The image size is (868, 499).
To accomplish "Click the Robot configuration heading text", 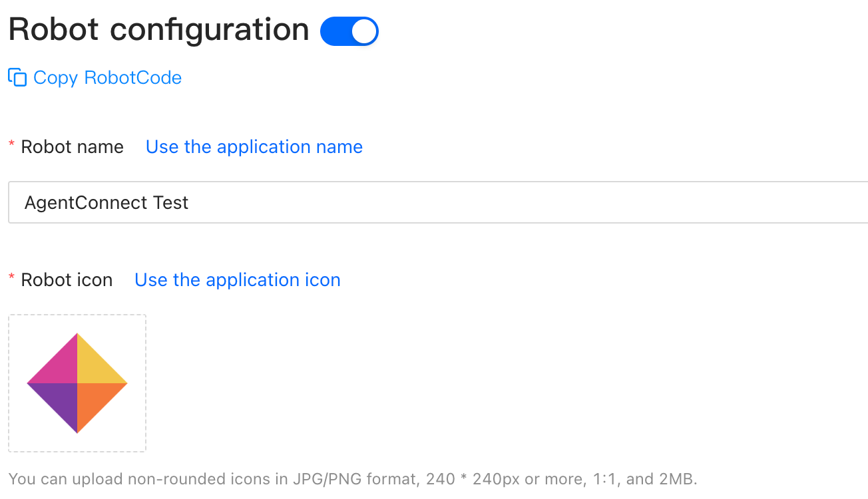I will tap(159, 30).
